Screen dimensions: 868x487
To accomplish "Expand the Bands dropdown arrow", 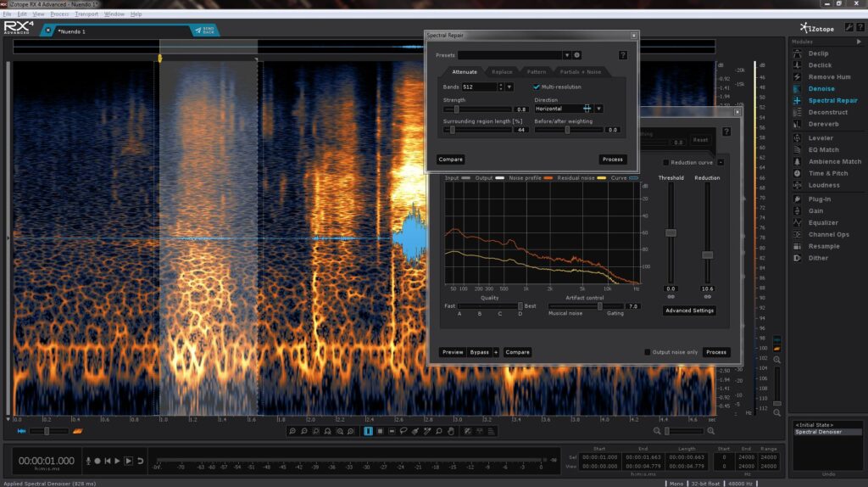I will click(x=509, y=87).
